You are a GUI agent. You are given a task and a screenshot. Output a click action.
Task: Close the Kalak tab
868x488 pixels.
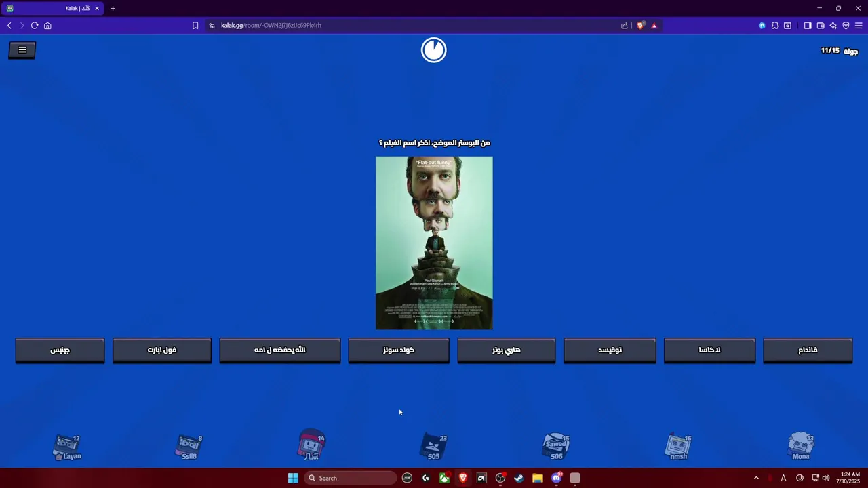(97, 8)
